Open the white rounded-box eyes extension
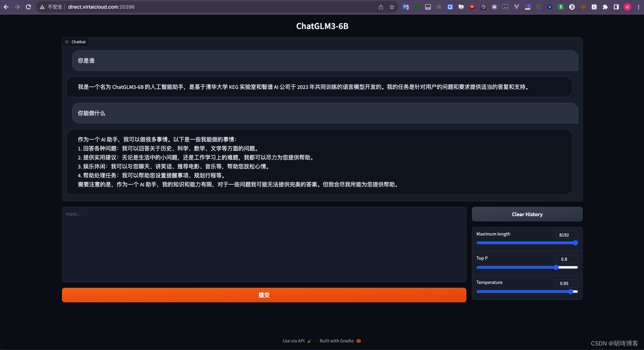The width and height of the screenshot is (644, 350). [x=428, y=7]
